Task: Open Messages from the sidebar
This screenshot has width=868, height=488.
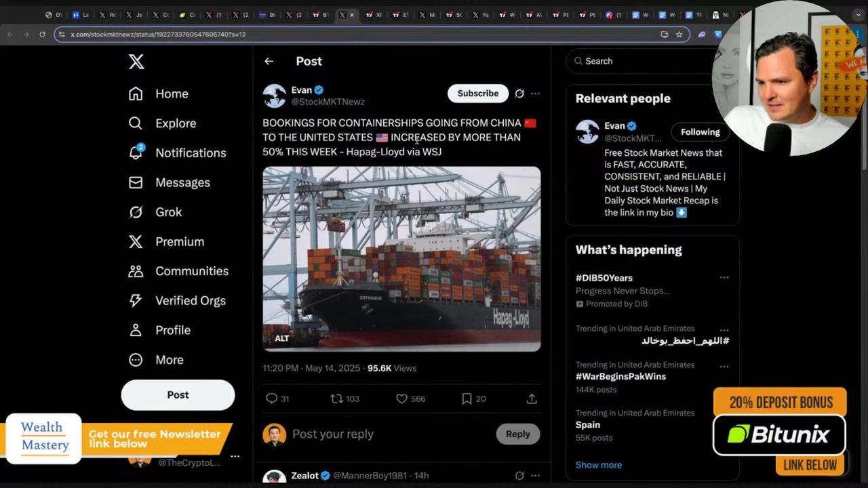Action: click(169, 182)
